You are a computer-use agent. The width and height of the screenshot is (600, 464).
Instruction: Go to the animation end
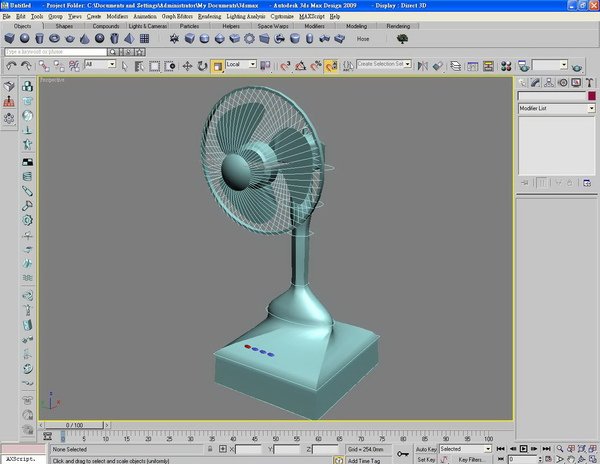(546, 449)
